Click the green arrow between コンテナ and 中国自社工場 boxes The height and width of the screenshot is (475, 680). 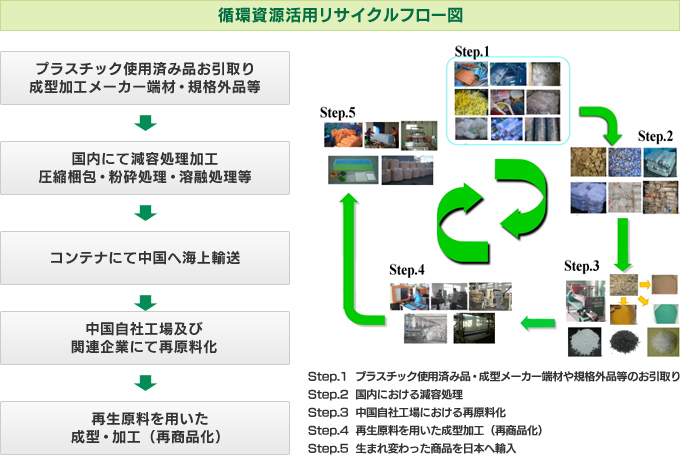146,302
